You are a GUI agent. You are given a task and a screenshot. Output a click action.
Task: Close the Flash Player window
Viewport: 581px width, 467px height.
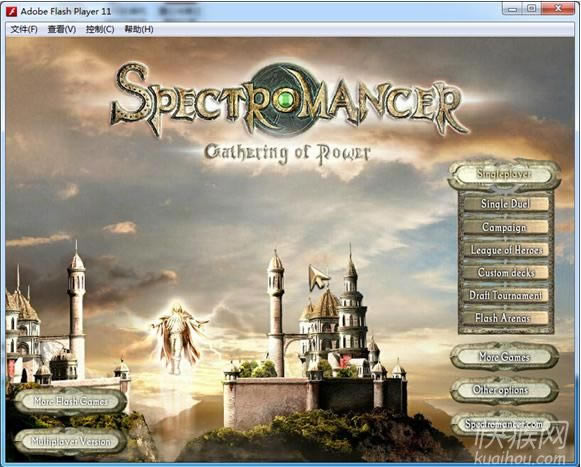(558, 9)
